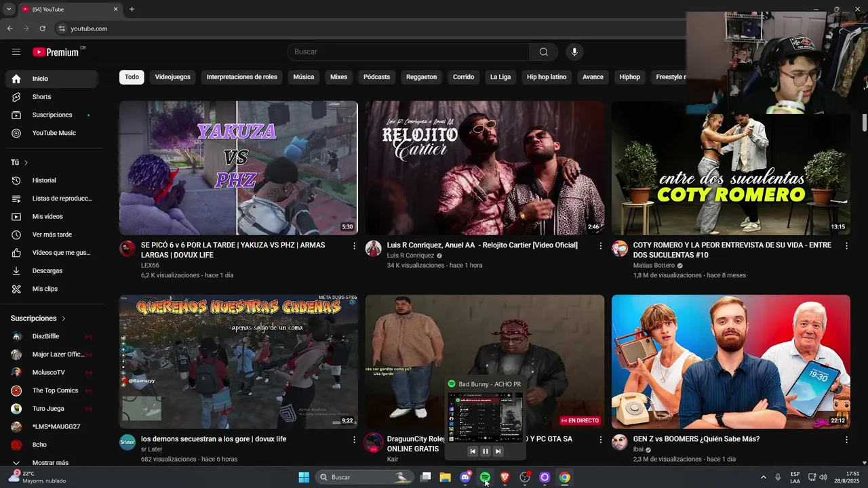Open Mis clips in sidebar

(x=51, y=289)
